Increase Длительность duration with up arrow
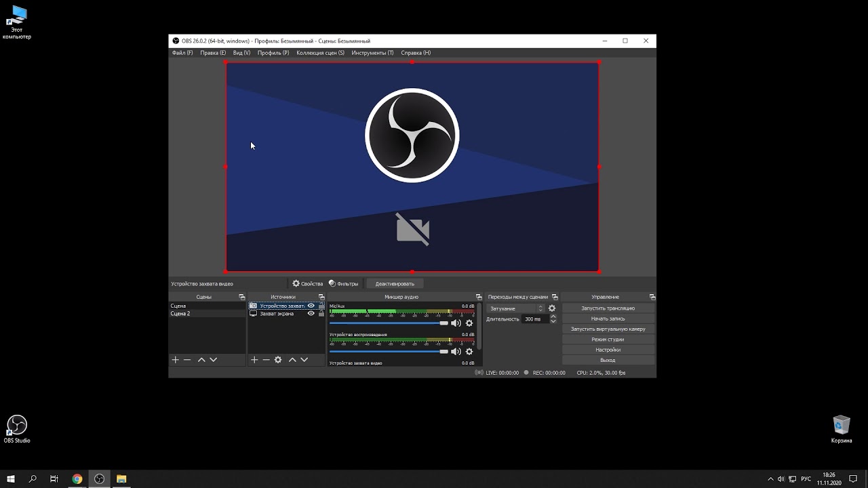The height and width of the screenshot is (488, 868). (x=553, y=317)
